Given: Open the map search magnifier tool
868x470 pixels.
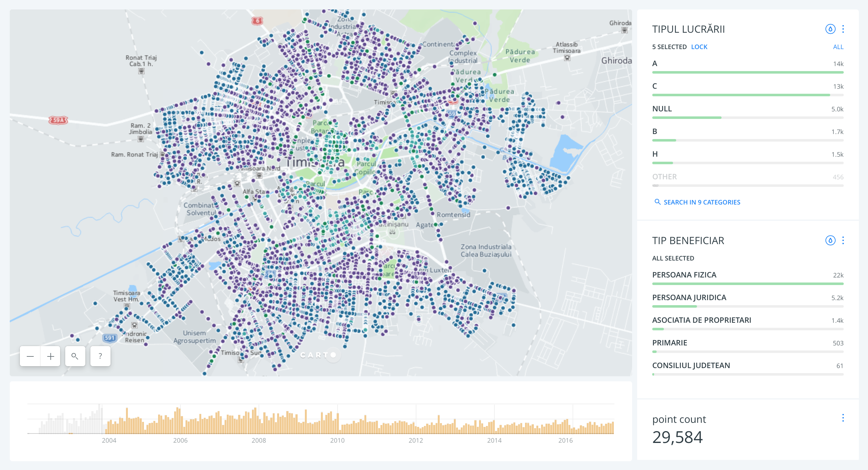Looking at the screenshot, I should click(75, 356).
